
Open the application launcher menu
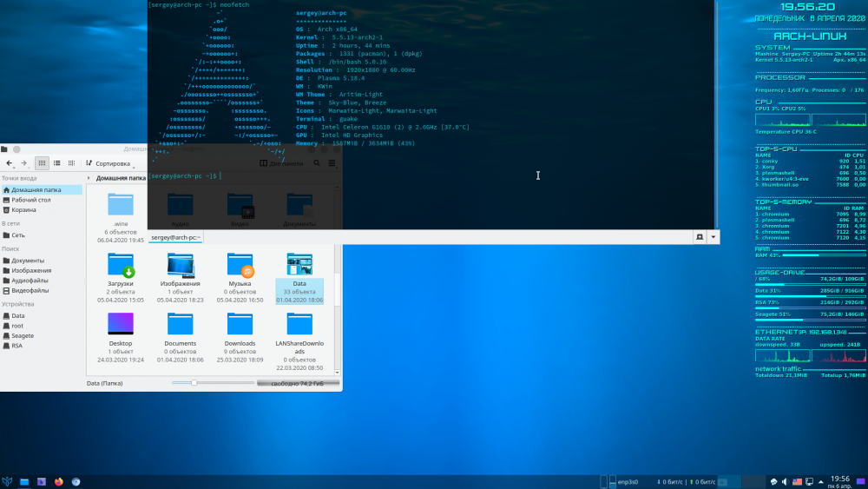click(7, 482)
